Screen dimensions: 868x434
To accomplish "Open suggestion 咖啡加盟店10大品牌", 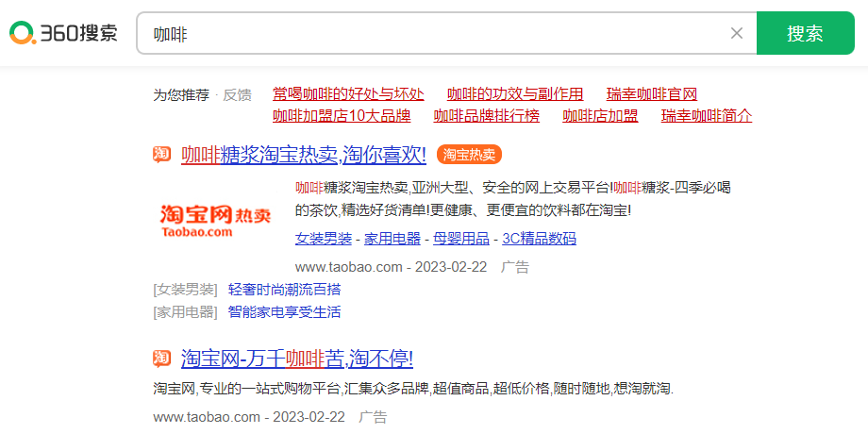I will point(342,116).
